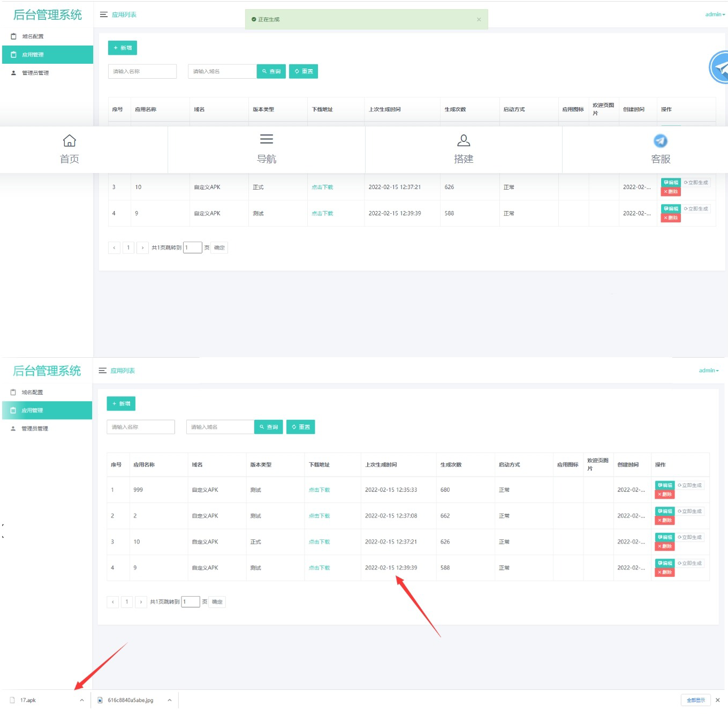Viewport: 728px width, 714px height.
Task: Open 客服 Telegram icon in navigation bar
Action: pyautogui.click(x=661, y=141)
